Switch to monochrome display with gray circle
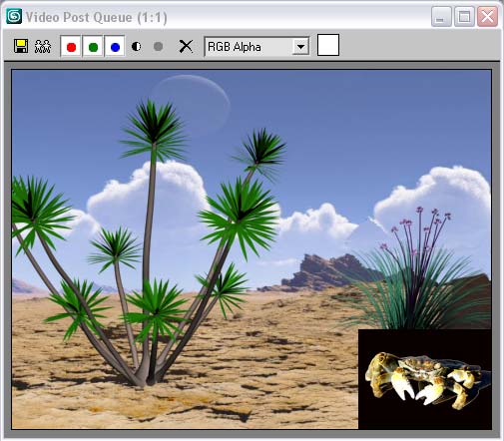This screenshot has height=441, width=504. 159,46
